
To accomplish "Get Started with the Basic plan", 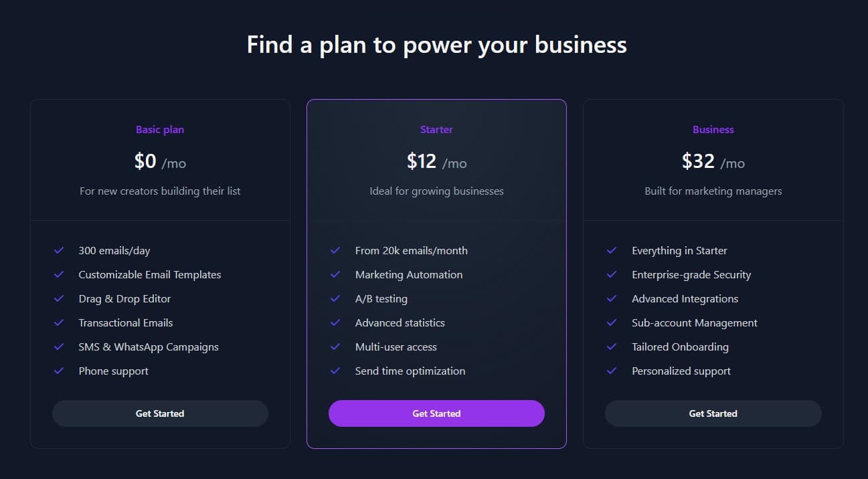I will click(x=160, y=413).
